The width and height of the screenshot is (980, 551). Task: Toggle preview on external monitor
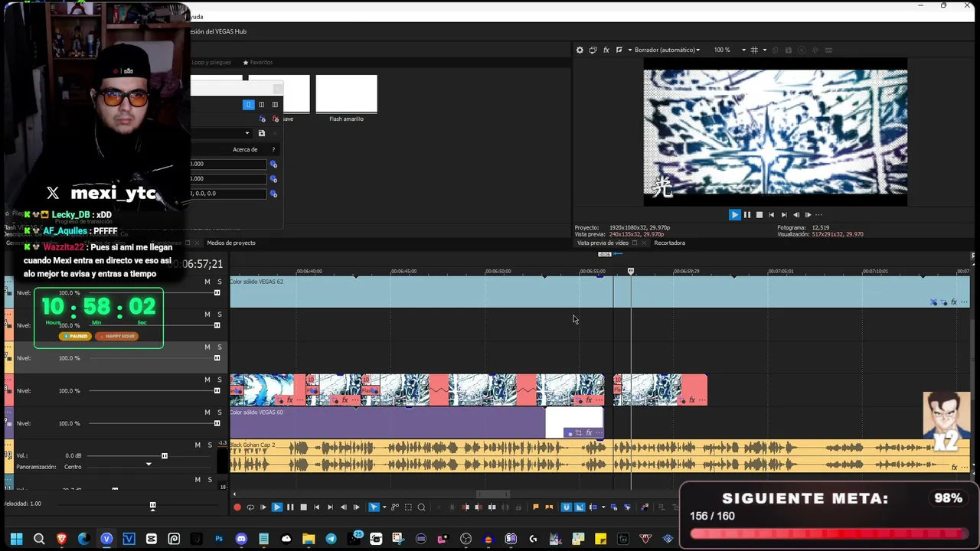[x=593, y=51]
